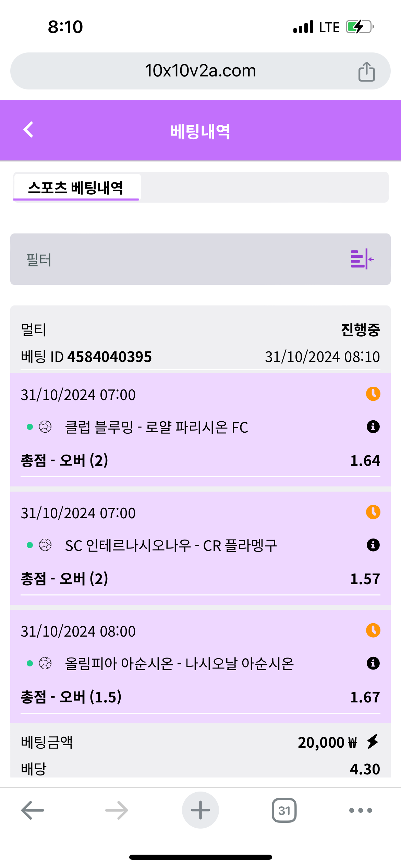Tap the share icon in address bar
Viewport: 401px width, 868px height.
tap(366, 71)
